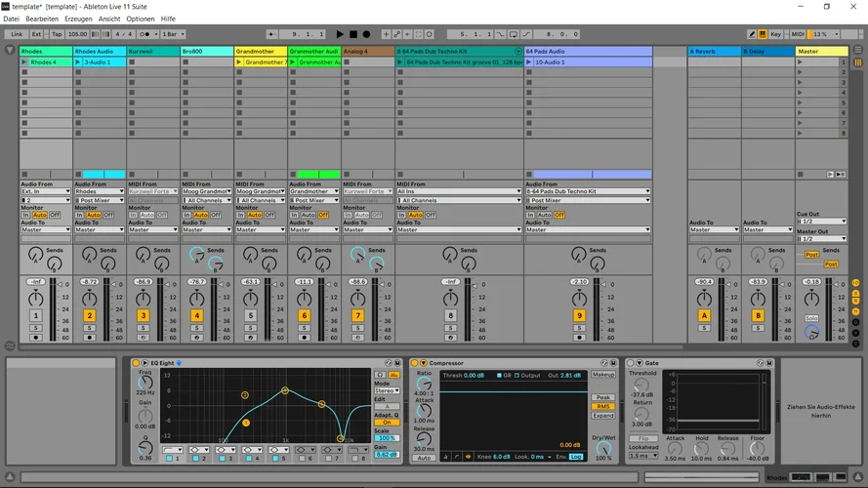Enable the Key map mode switch

click(x=775, y=34)
